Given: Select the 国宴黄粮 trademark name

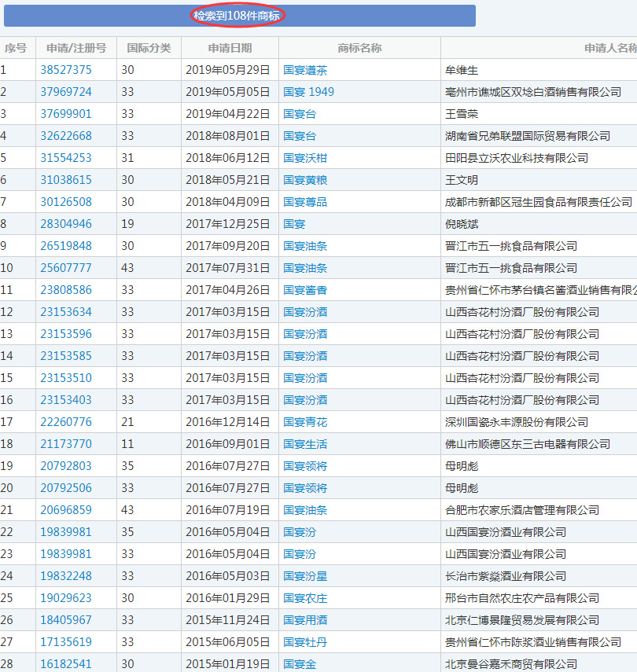Looking at the screenshot, I should pos(305,180).
